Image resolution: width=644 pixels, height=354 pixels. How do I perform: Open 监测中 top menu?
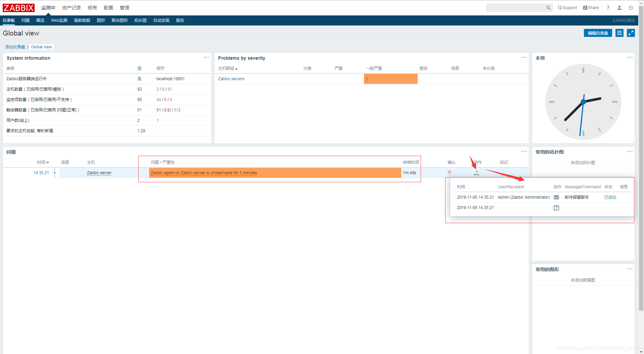pyautogui.click(x=48, y=8)
